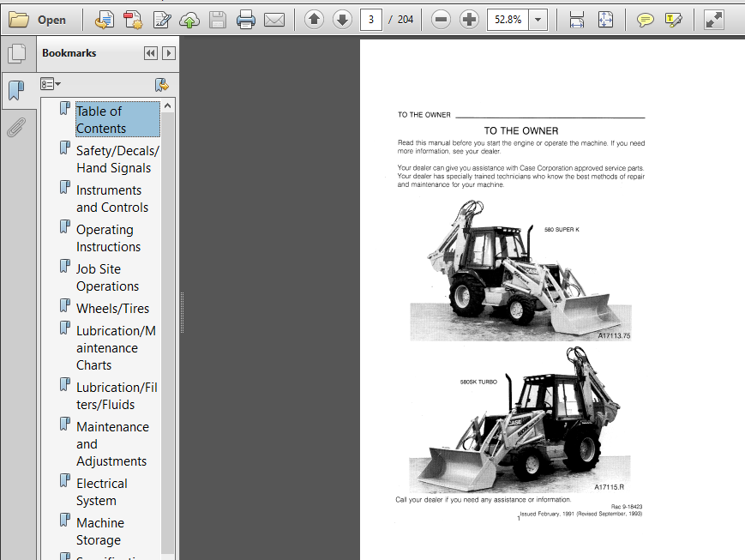Go to previous page with up arrow

pos(314,20)
